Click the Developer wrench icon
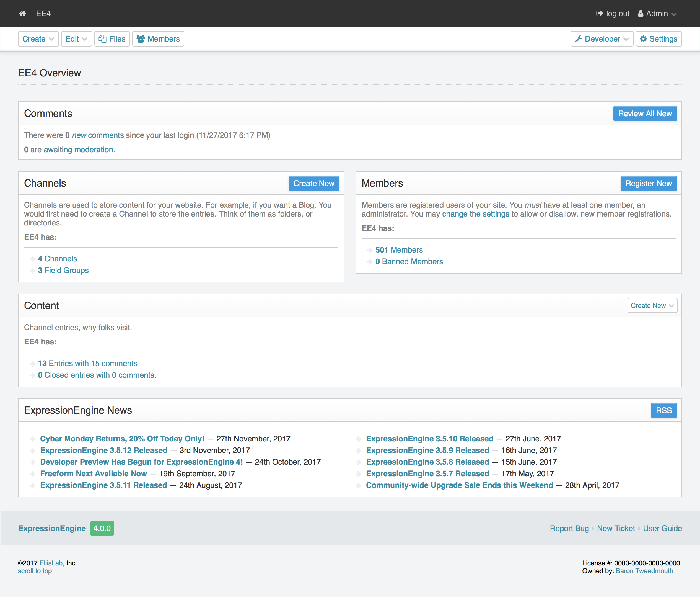 coord(578,39)
